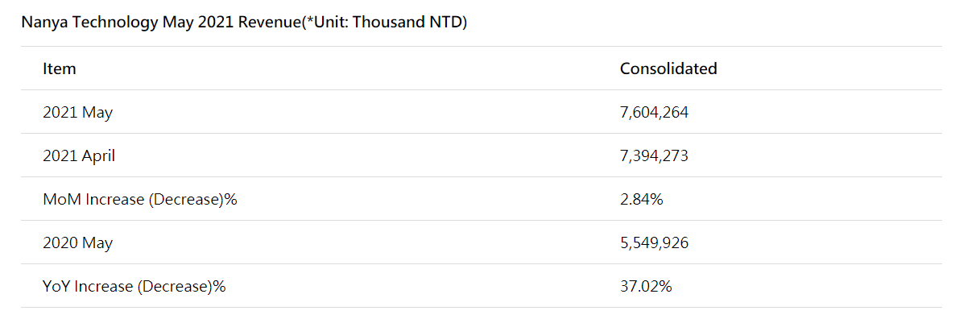Viewport: 980px width, 319px height.
Task: Select the YoY Increase (Decrease)% label
Action: tap(134, 287)
